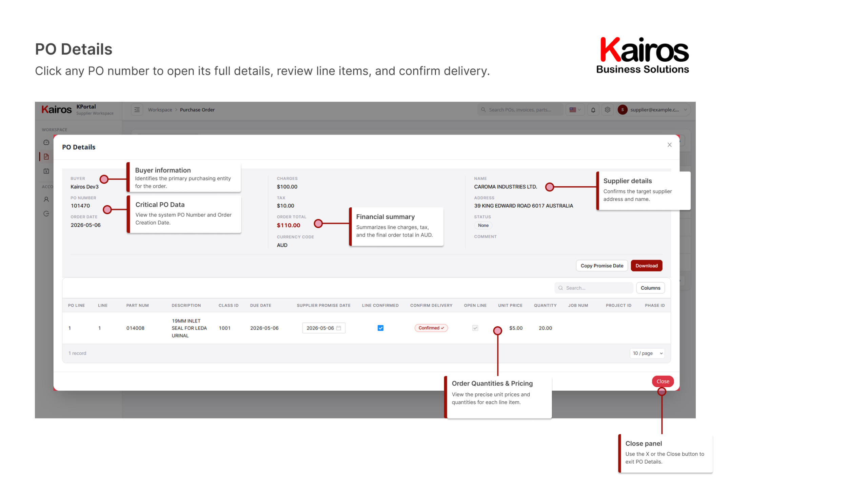Click the Workspace breadcrumb
868x491 pixels.
(160, 110)
